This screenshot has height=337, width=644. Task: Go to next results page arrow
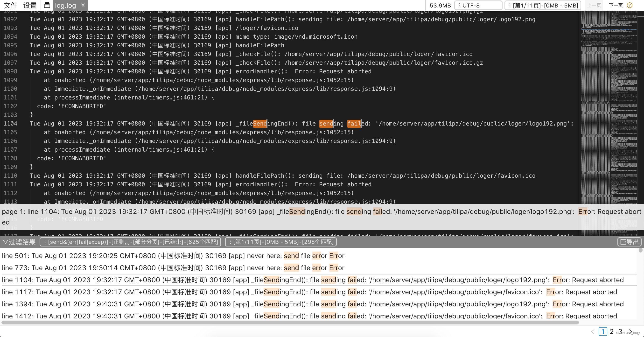pos(631,331)
